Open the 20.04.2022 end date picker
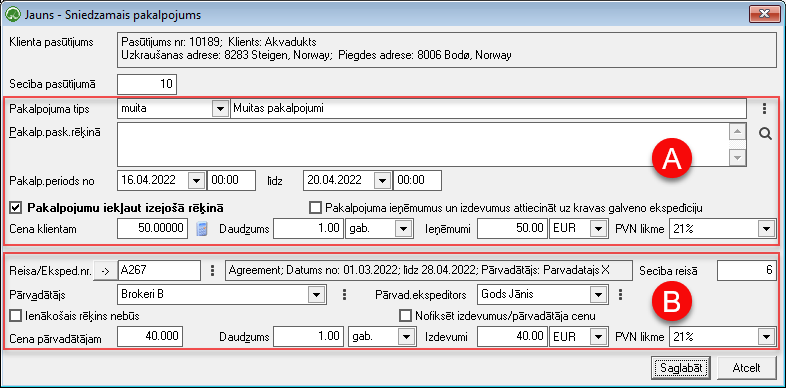 [x=383, y=180]
